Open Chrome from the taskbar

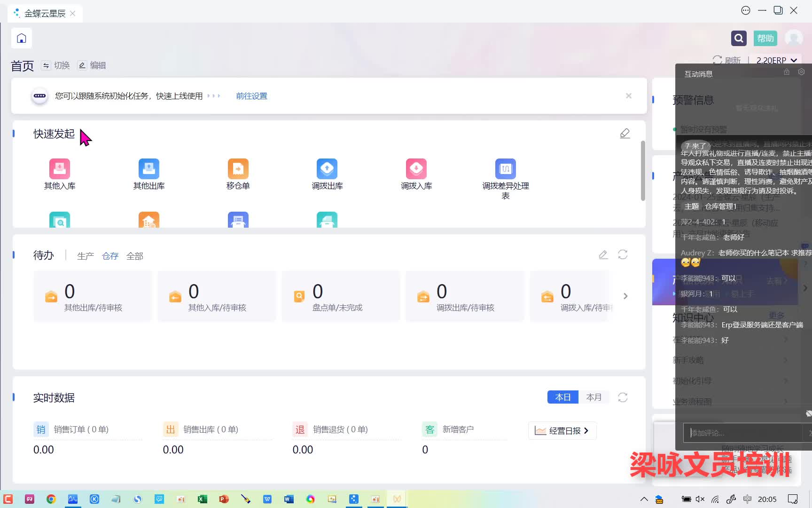pos(51,499)
